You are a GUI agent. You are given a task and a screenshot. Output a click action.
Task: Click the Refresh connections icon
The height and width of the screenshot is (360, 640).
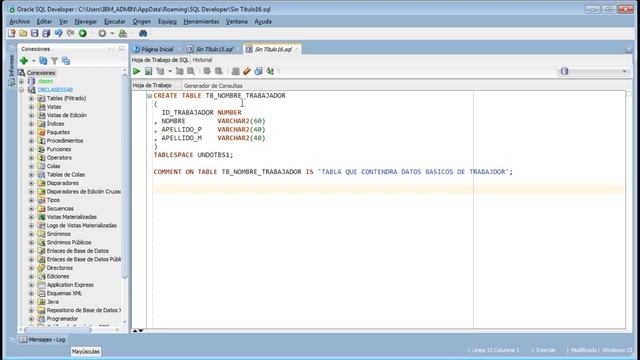pyautogui.click(x=43, y=61)
